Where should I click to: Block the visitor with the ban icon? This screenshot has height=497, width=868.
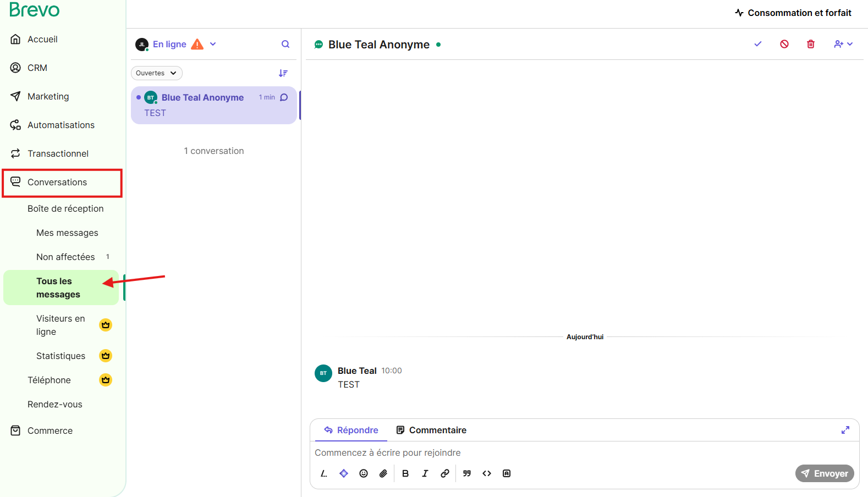pos(784,44)
